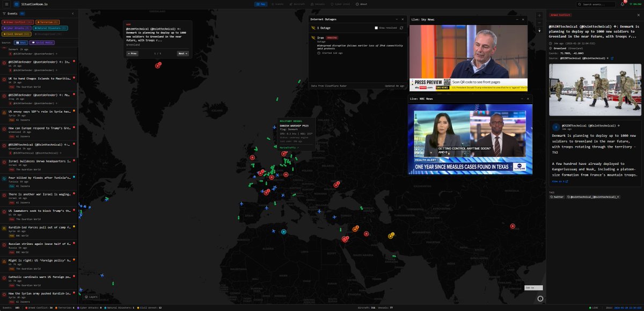Viewport: 644px width, 311px height.
Task: Toggle the News source filter
Action: click(x=21, y=42)
